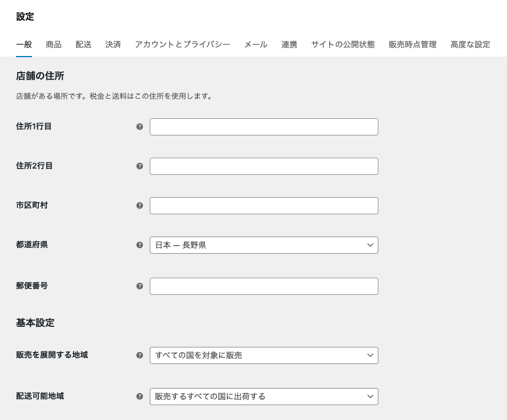This screenshot has height=420, width=507.
Task: Click help icon for 販売を展開する地域
Action: pos(139,355)
